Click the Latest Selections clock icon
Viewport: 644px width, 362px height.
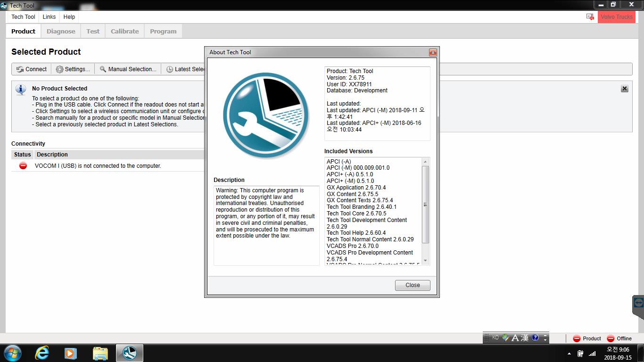click(169, 69)
